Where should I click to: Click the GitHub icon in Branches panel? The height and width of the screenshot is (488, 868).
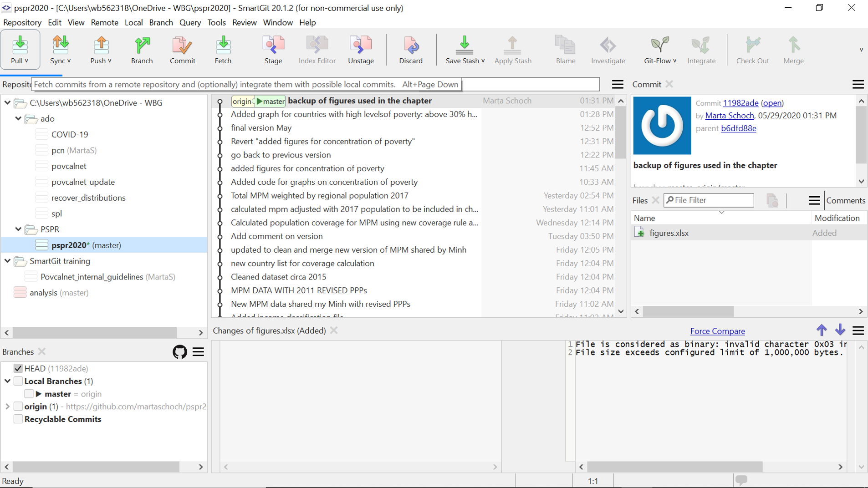pyautogui.click(x=180, y=352)
